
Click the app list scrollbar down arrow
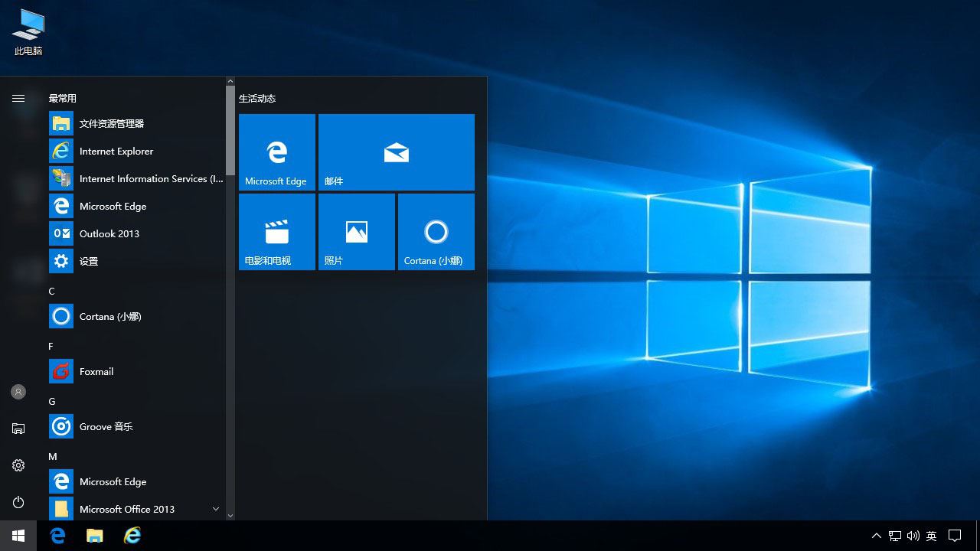pos(230,516)
